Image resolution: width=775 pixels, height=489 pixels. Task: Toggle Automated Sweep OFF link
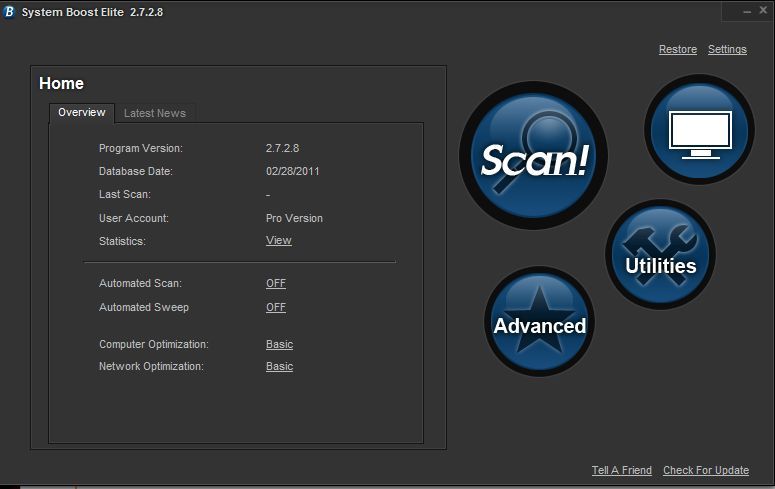coord(276,307)
